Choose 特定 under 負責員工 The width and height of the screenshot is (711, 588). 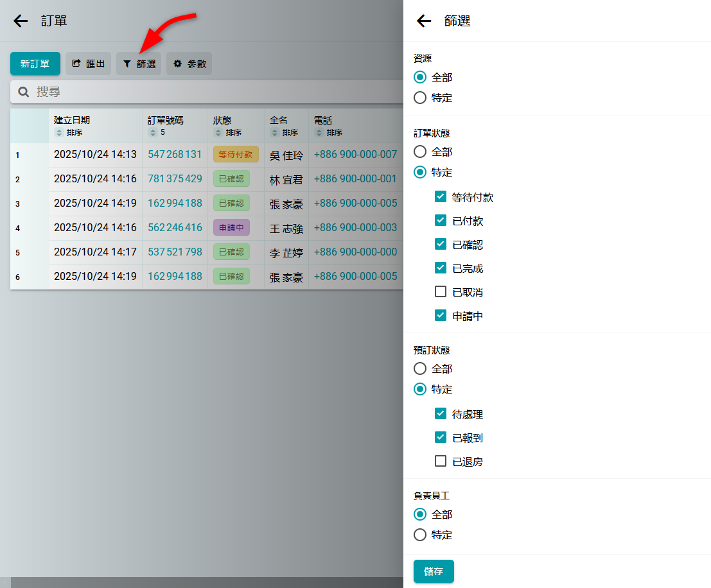tap(420, 535)
